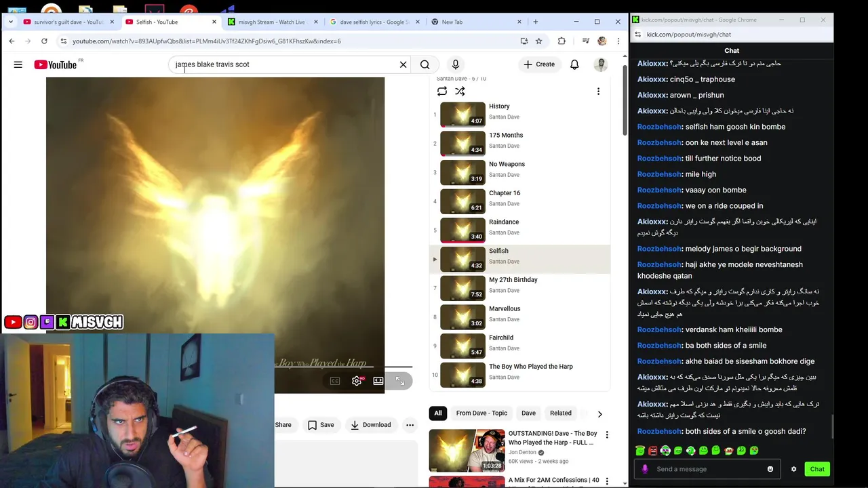Insert the angry red emote in chat
This screenshot has height=488, width=868.
click(652, 451)
